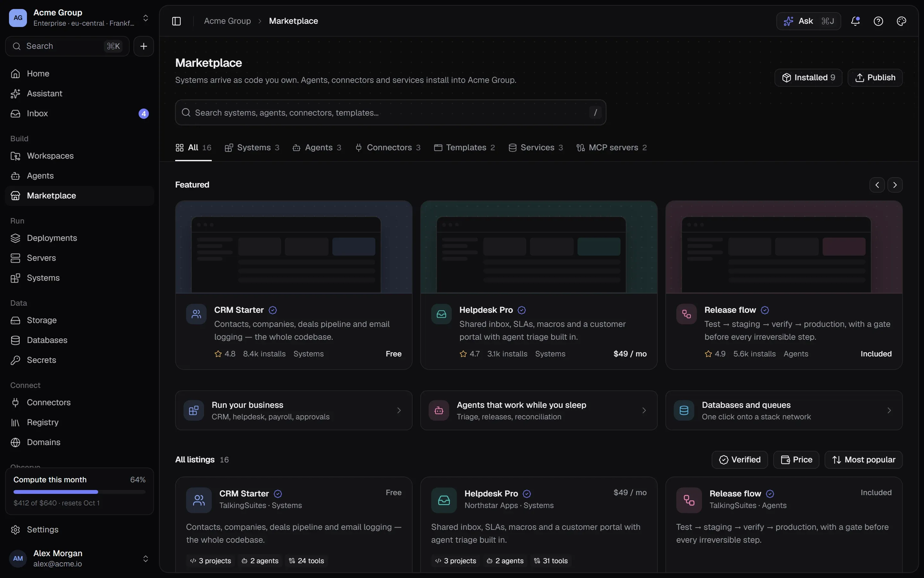Switch to the Connectors tab
The width and height of the screenshot is (924, 578).
[388, 148]
